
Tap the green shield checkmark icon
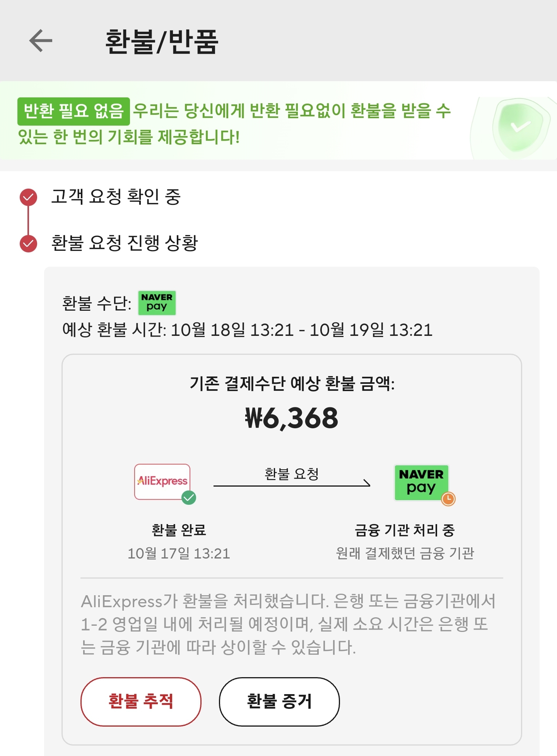[x=520, y=127]
